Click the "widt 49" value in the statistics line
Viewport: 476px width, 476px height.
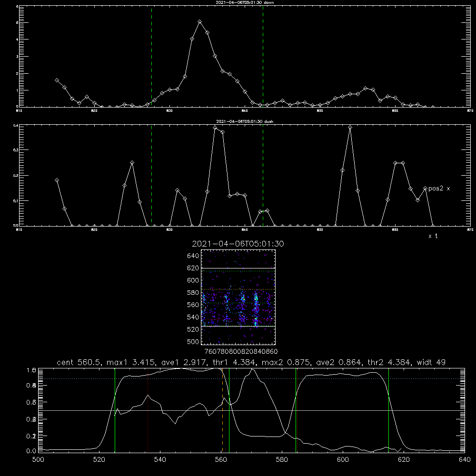click(x=431, y=362)
